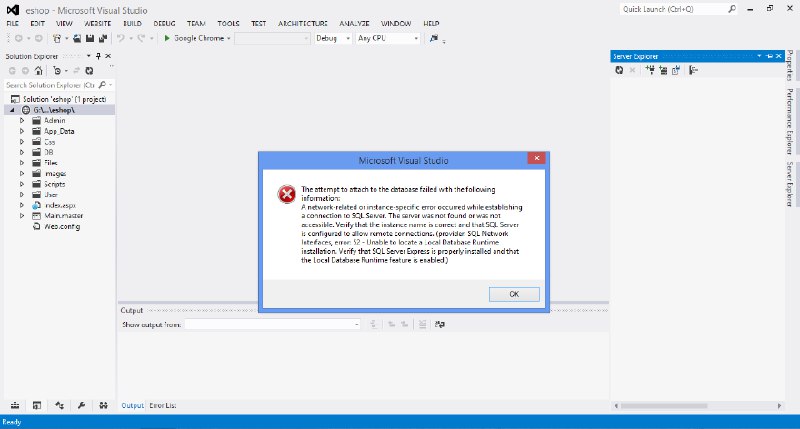
Task: Pin the Solution Explorer panel
Action: (x=98, y=56)
